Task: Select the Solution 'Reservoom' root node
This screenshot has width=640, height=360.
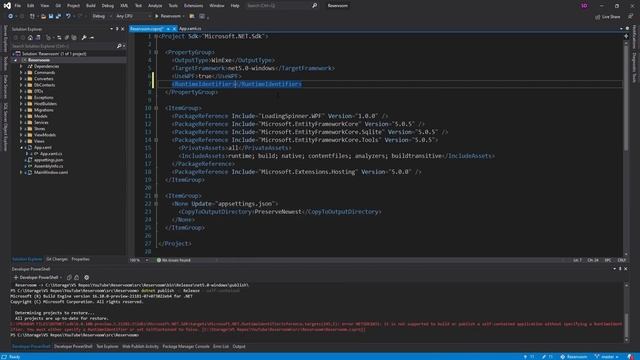Action: click(x=54, y=53)
